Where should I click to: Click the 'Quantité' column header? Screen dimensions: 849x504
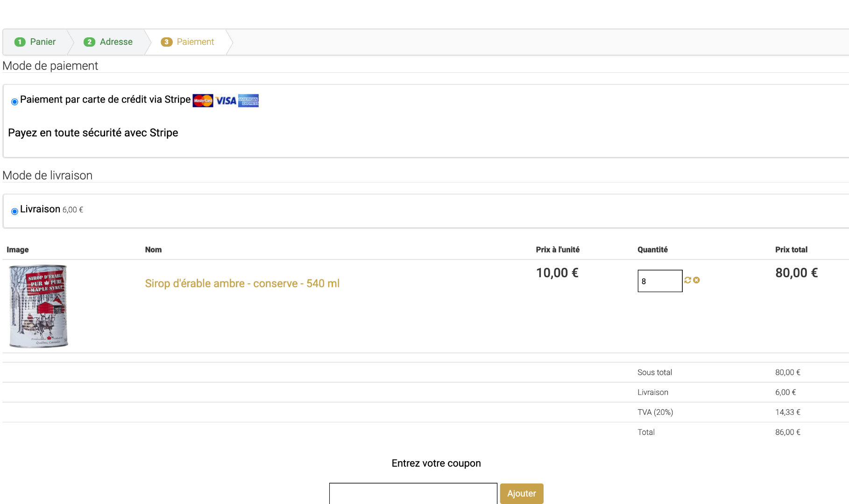pos(652,250)
